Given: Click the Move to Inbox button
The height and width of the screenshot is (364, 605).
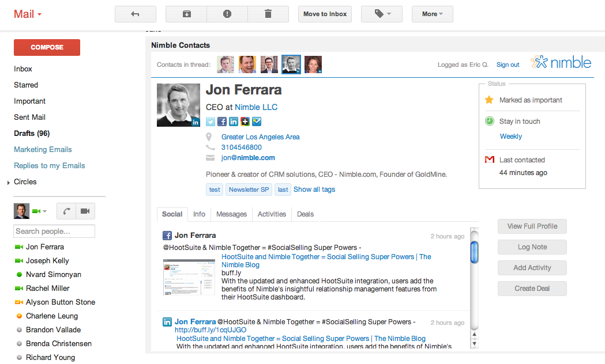Looking at the screenshot, I should tap(325, 14).
